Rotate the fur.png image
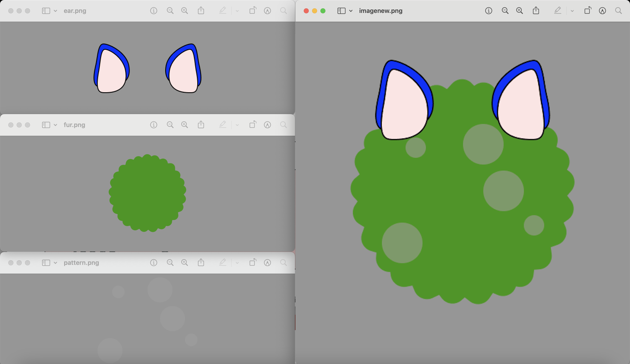 (x=253, y=125)
